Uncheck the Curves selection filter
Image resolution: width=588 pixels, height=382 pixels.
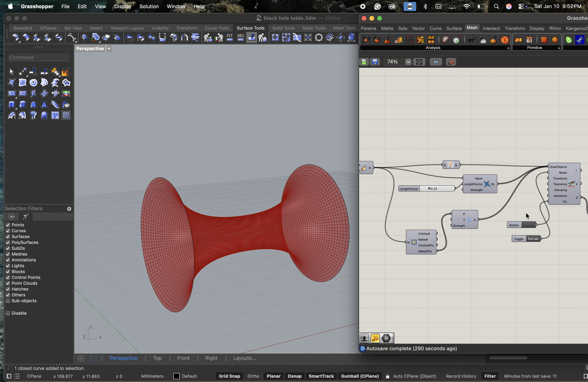coord(8,231)
